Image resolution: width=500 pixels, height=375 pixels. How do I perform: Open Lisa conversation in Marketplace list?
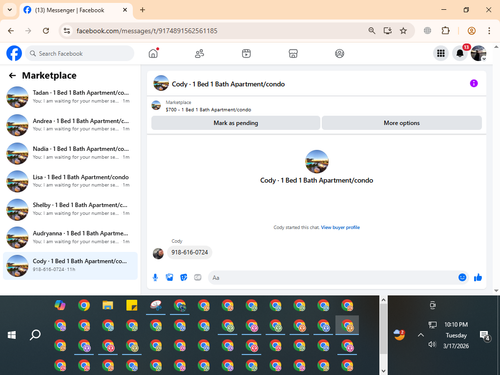(70, 181)
